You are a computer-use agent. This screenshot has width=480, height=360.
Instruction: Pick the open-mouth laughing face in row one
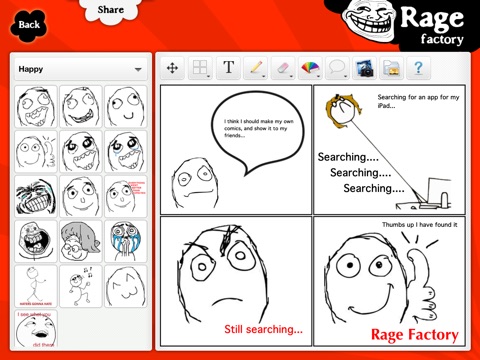click(36, 107)
